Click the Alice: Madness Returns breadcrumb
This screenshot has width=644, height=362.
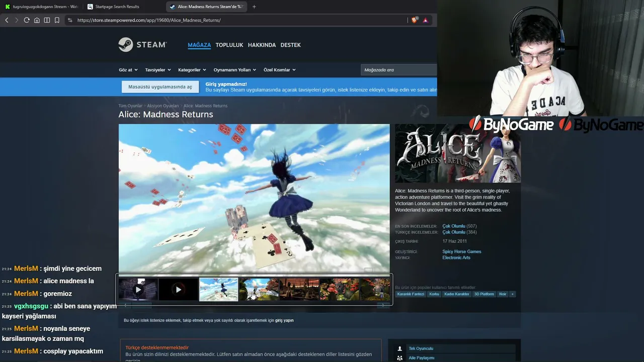tap(205, 106)
